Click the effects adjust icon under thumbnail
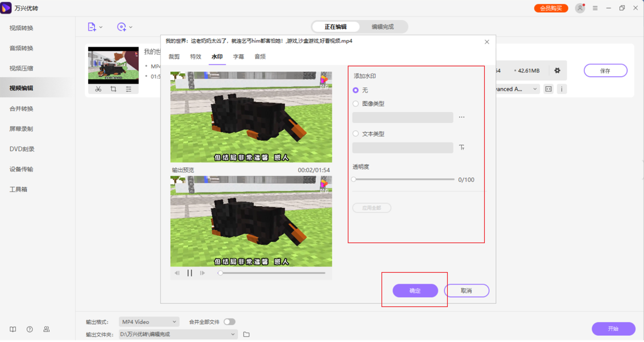This screenshot has height=342, width=644. pyautogui.click(x=129, y=89)
